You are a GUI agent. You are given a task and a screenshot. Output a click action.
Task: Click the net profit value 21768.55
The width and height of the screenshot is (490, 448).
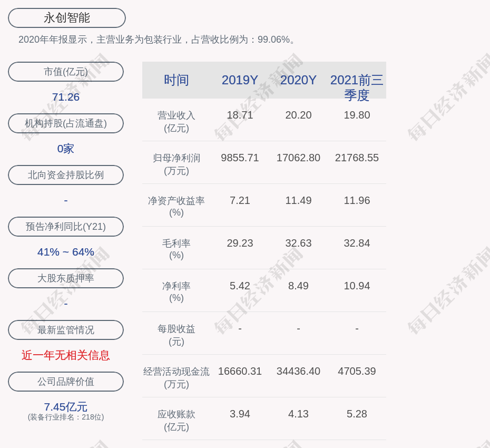(x=357, y=158)
